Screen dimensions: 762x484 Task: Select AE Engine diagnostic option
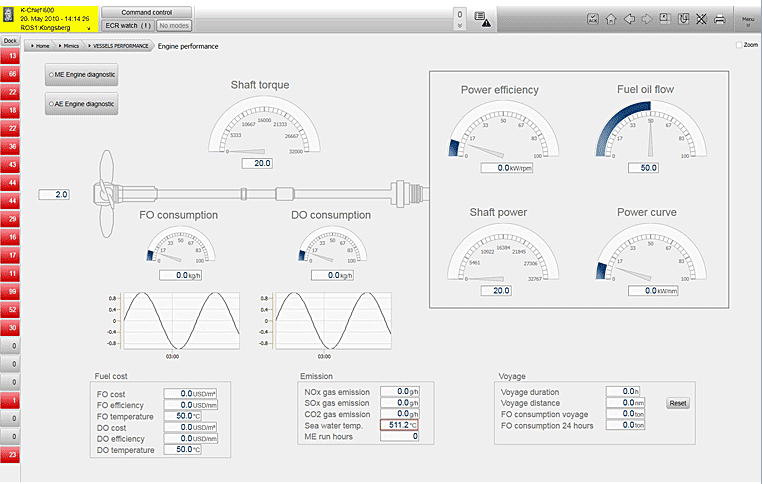pos(81,103)
